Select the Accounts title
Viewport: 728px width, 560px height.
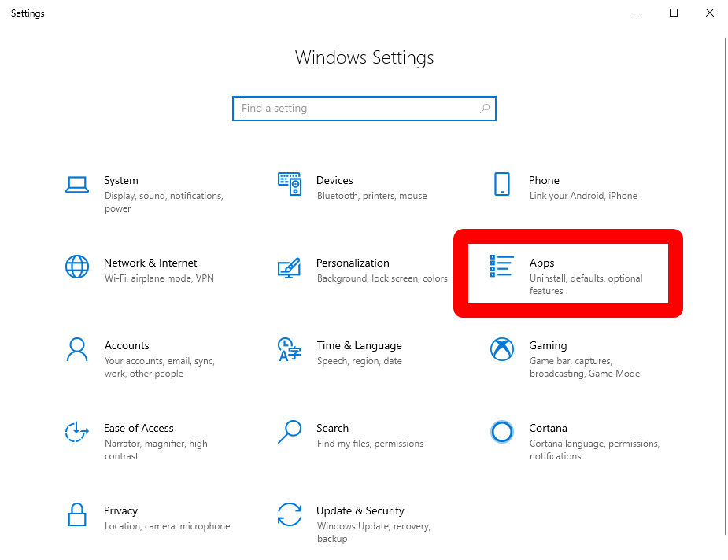tap(127, 345)
